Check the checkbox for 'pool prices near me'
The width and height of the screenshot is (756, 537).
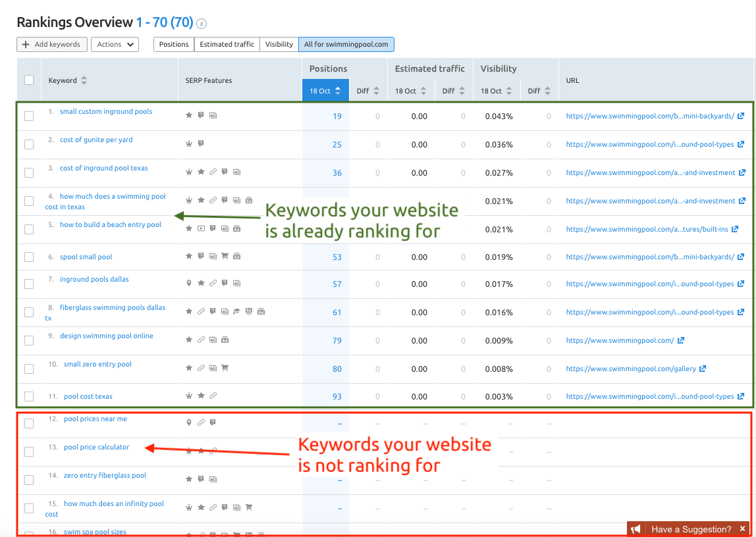click(28, 423)
